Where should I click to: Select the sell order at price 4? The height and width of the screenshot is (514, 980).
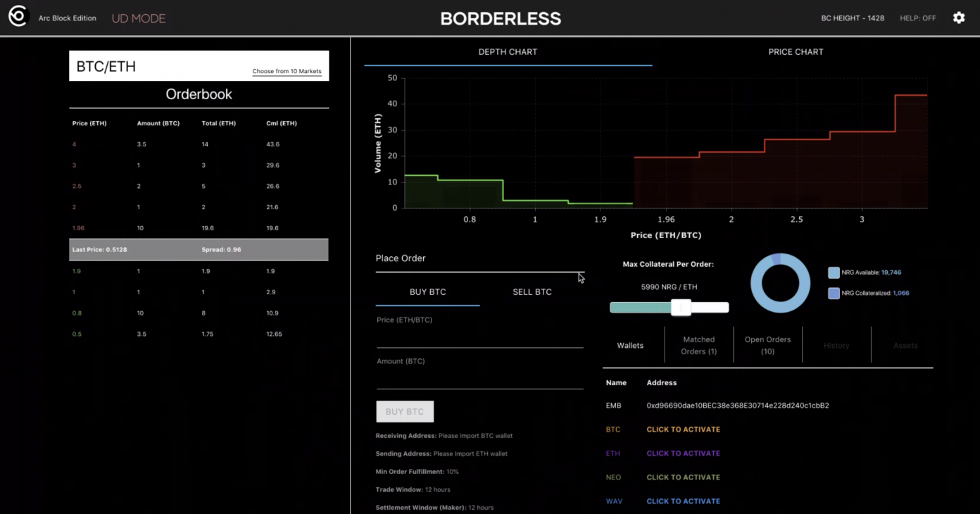click(x=199, y=144)
